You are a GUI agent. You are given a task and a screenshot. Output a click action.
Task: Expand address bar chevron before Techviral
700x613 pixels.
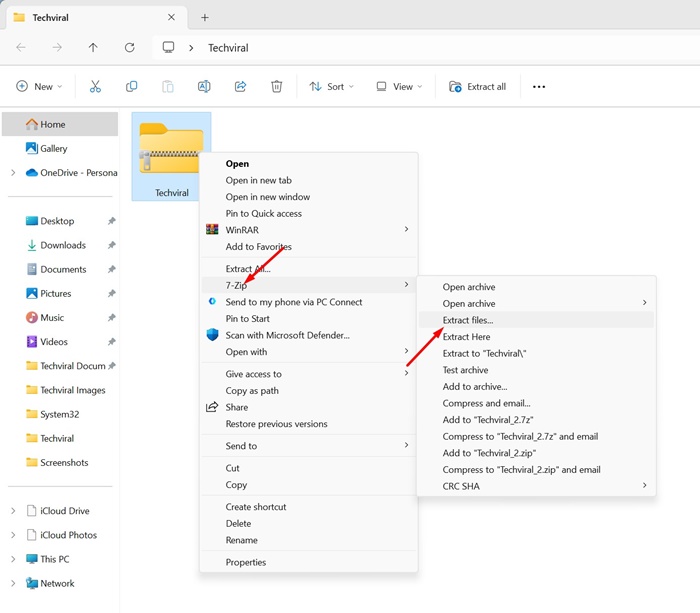pyautogui.click(x=191, y=48)
